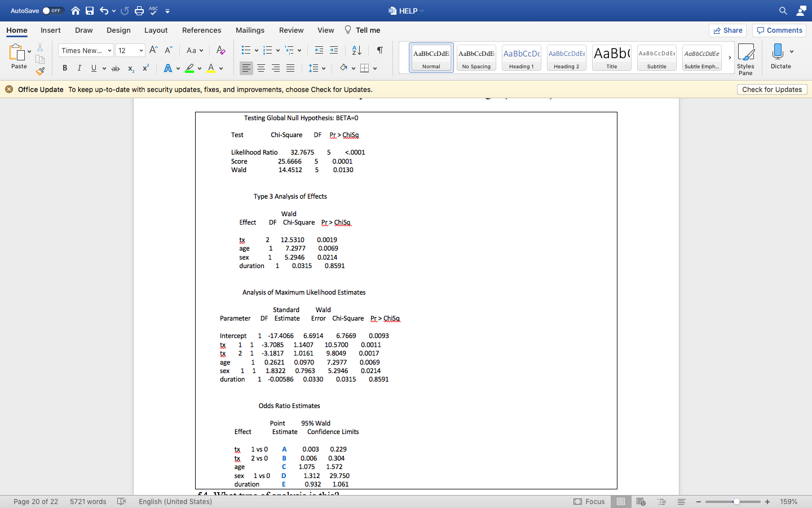Image resolution: width=812 pixels, height=508 pixels.
Task: Open the Design tab
Action: click(x=118, y=30)
